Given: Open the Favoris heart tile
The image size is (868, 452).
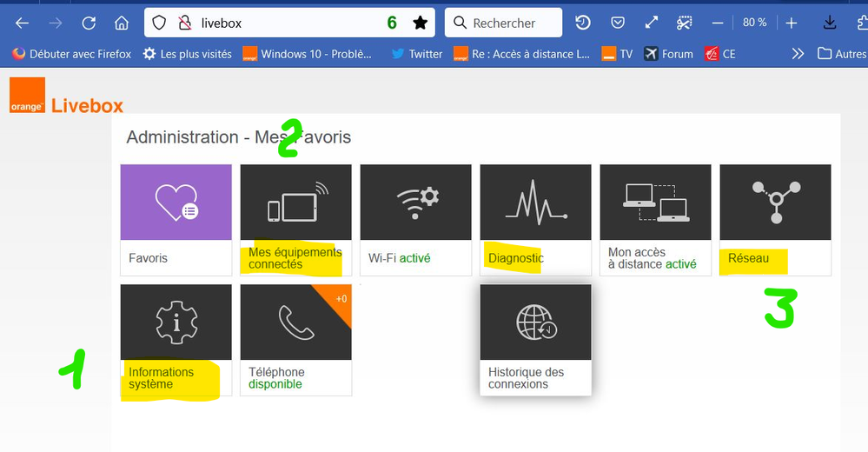Looking at the screenshot, I should [x=176, y=219].
